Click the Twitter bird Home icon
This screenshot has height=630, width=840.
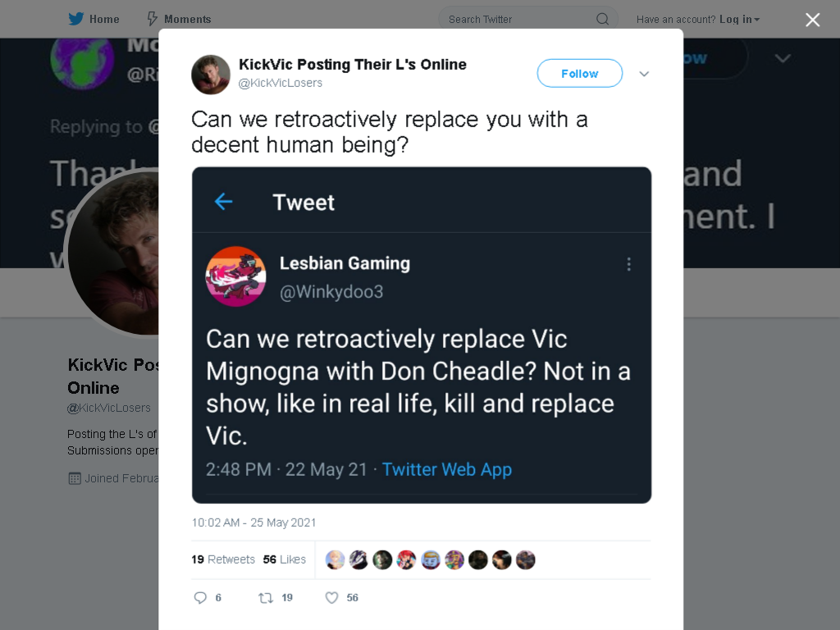76,19
